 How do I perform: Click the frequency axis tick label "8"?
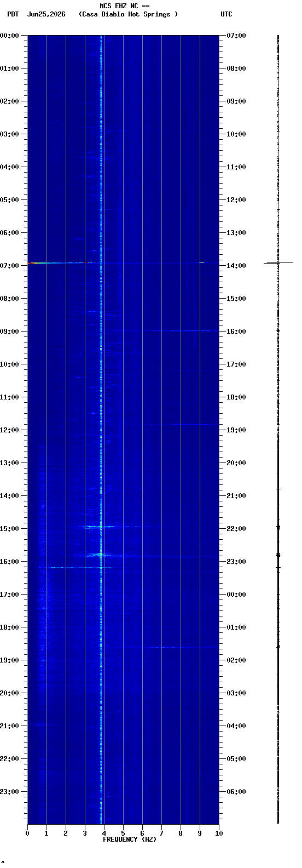click(x=181, y=833)
